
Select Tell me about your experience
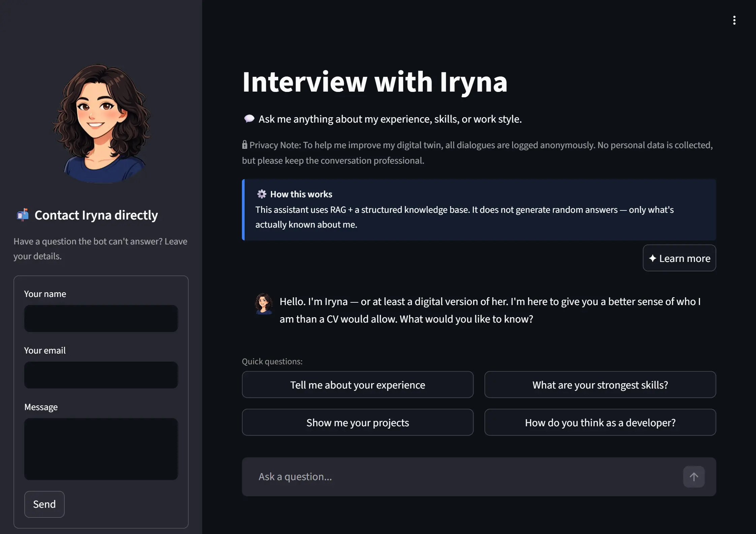[x=357, y=385]
